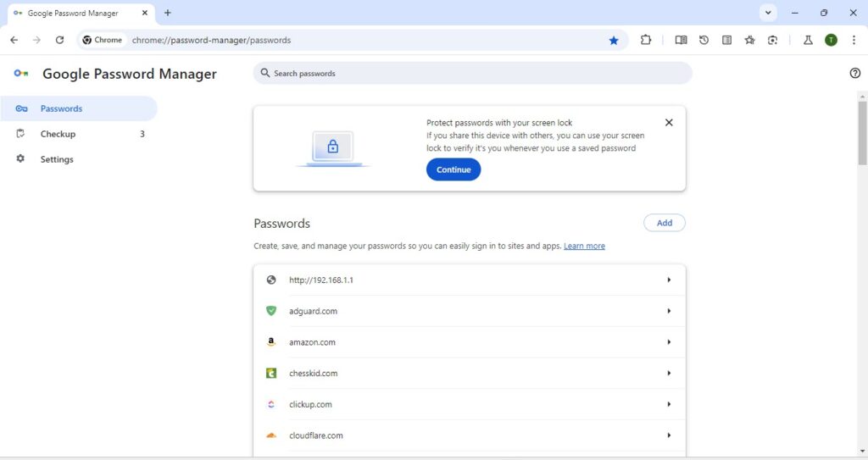Click the vertical scrollbar thumb

tap(862, 133)
